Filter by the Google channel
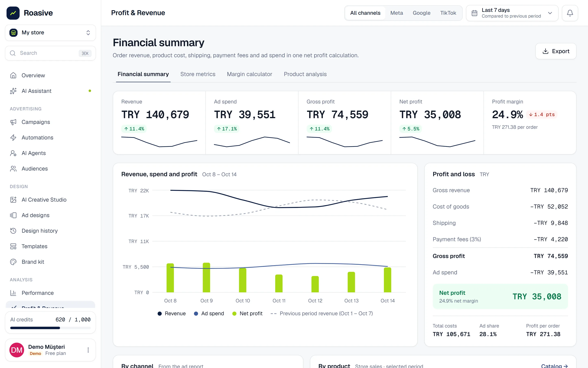 click(422, 13)
